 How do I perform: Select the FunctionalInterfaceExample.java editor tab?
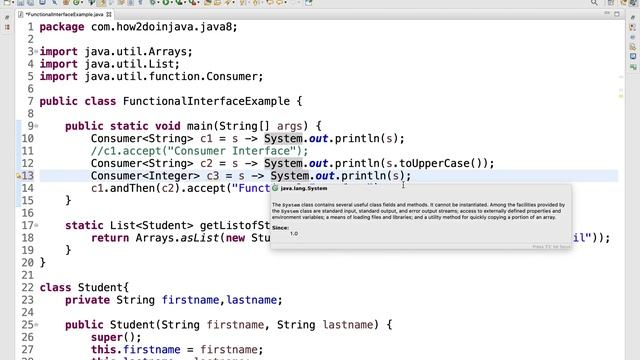(64, 14)
